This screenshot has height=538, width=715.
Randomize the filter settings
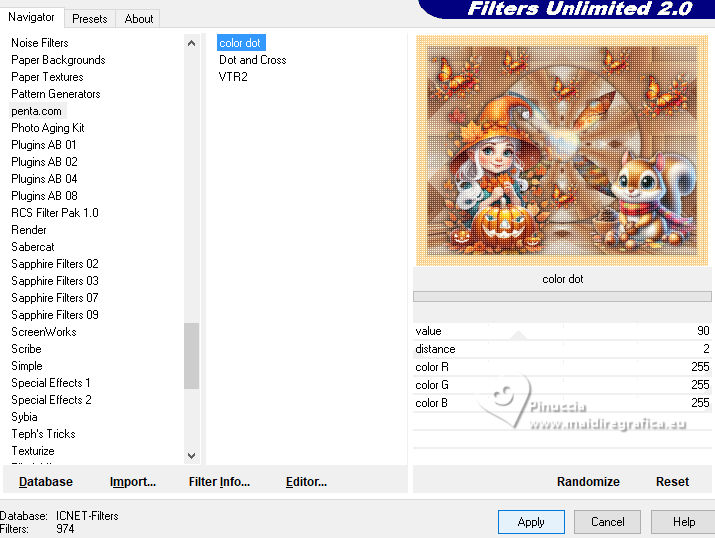point(588,482)
